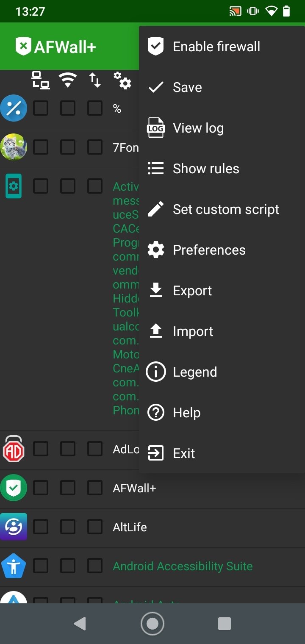The height and width of the screenshot is (644, 305).
Task: Tap the AdLock app icon
Action: click(14, 450)
